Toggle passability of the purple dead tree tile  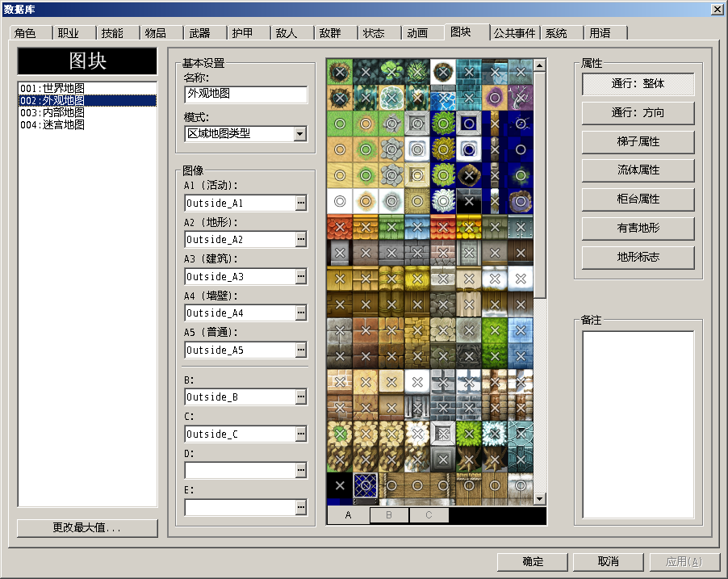tap(521, 98)
